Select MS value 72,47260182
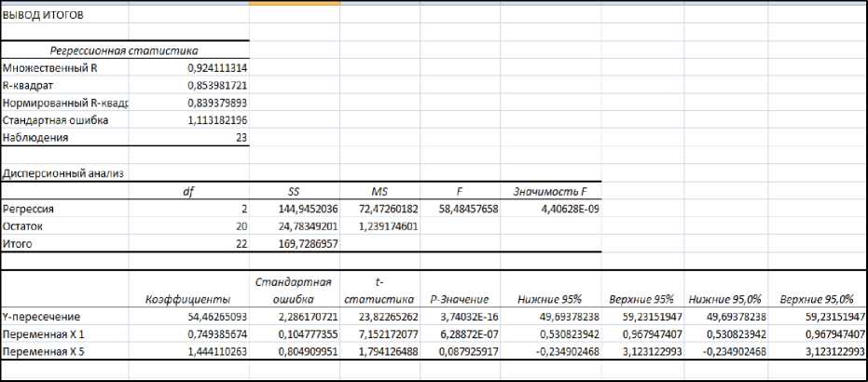The image size is (868, 382). [389, 209]
